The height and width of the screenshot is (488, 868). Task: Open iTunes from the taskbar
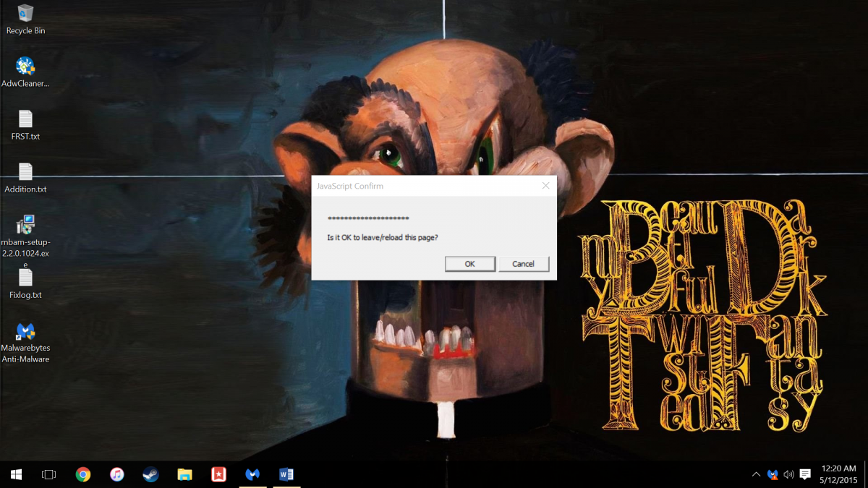(x=117, y=474)
